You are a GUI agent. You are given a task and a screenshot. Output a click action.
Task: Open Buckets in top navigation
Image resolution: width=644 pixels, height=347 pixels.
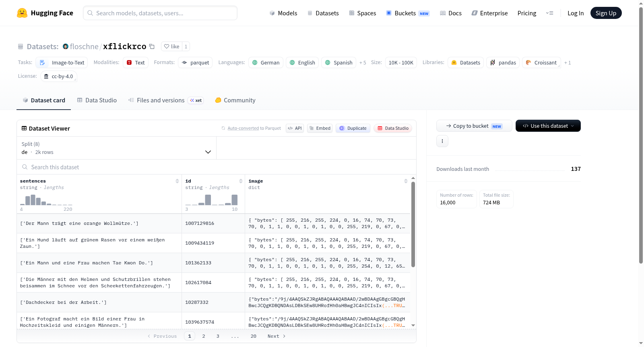pos(408,13)
